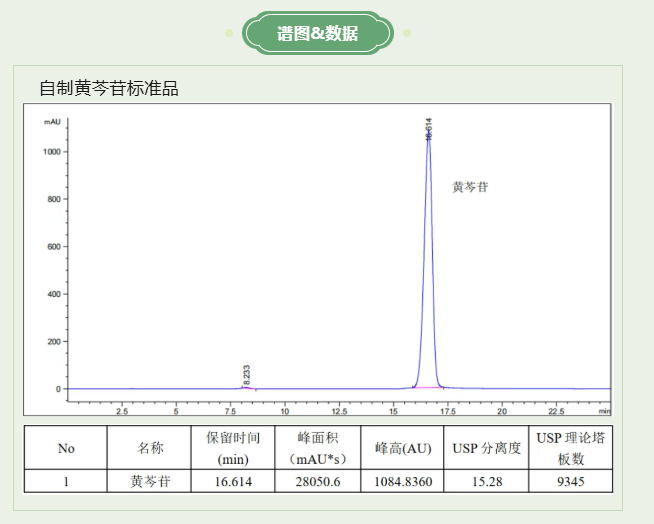Click the 峰高(AU) column header
The width and height of the screenshot is (654, 524).
coord(403,448)
